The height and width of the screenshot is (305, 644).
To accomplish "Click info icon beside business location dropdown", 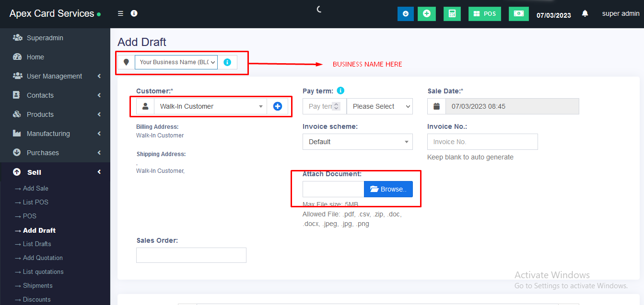I will [x=227, y=62].
